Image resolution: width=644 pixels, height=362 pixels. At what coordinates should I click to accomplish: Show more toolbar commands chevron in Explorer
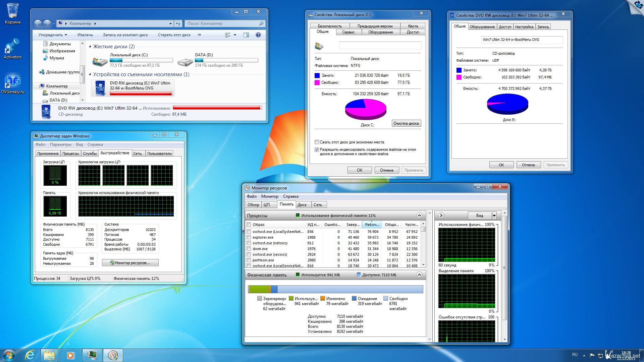[x=200, y=35]
